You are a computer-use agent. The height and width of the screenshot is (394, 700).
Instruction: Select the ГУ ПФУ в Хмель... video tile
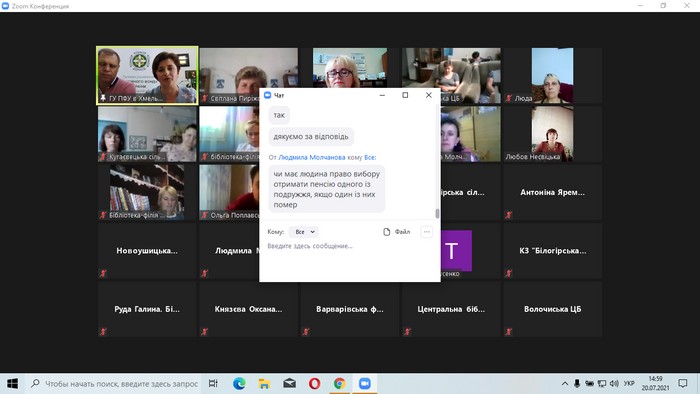tap(147, 75)
